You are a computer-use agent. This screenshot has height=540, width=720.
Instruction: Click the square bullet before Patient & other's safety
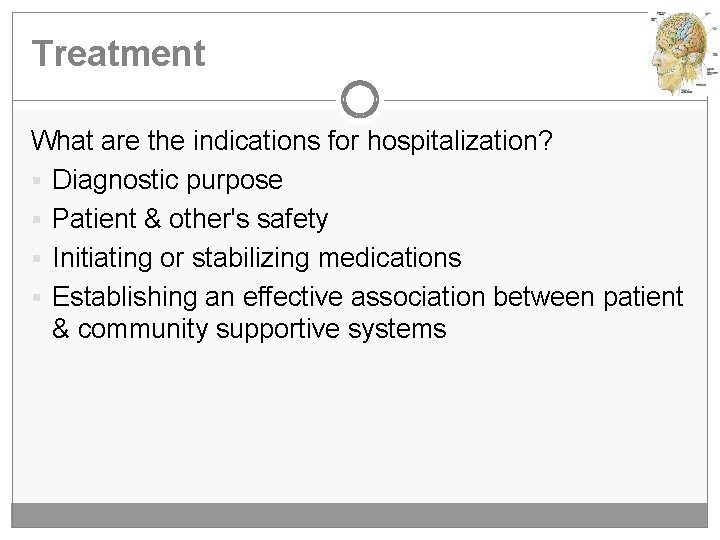37,219
